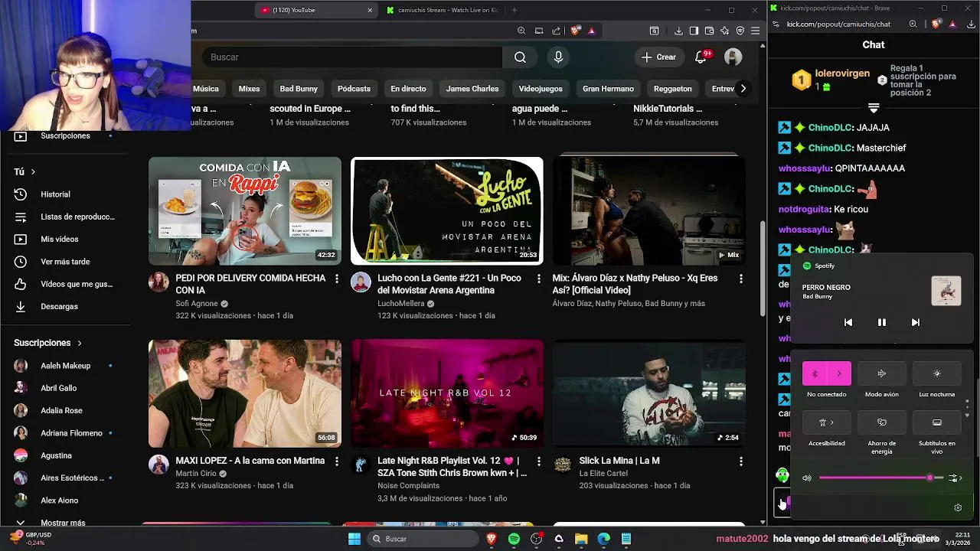980x551 pixels.
Task: Select the Pódcasts category chip
Action: [354, 89]
